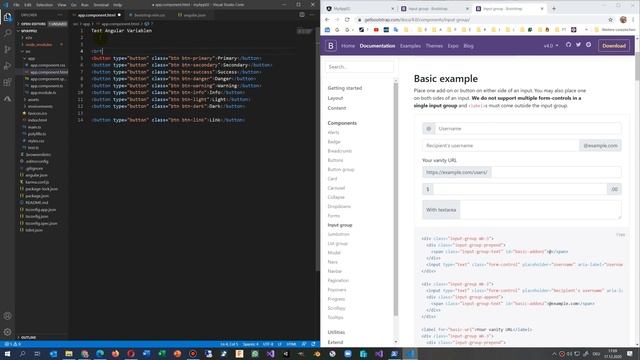Click the browser reload button
The width and height of the screenshot is (640, 360).
[347, 20]
